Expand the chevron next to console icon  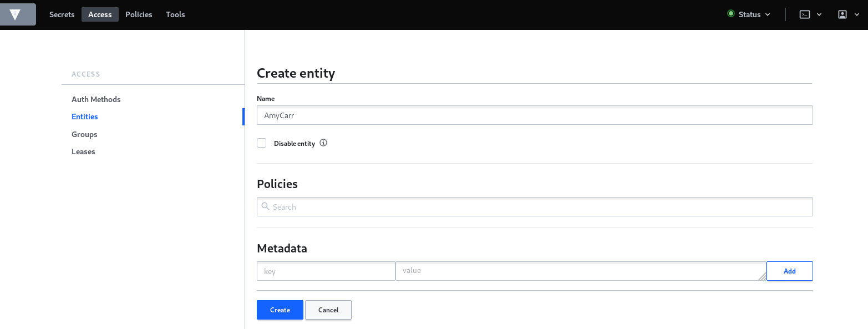coord(819,14)
